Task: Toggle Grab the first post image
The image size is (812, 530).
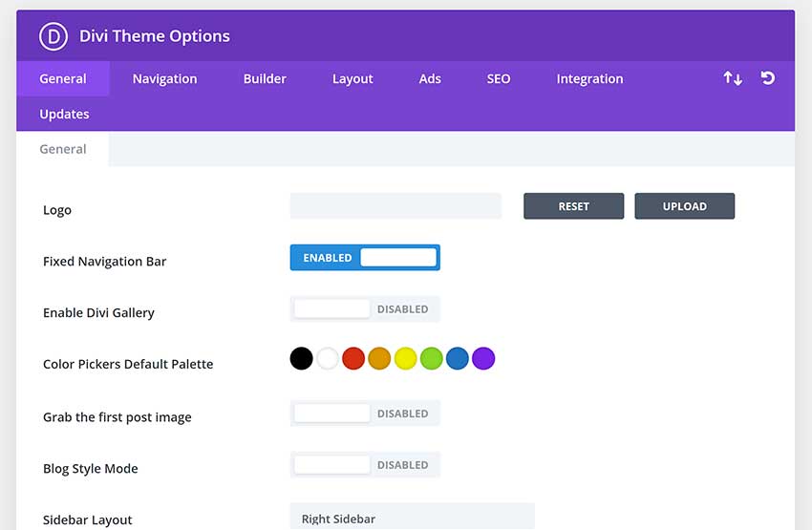Action: [365, 413]
